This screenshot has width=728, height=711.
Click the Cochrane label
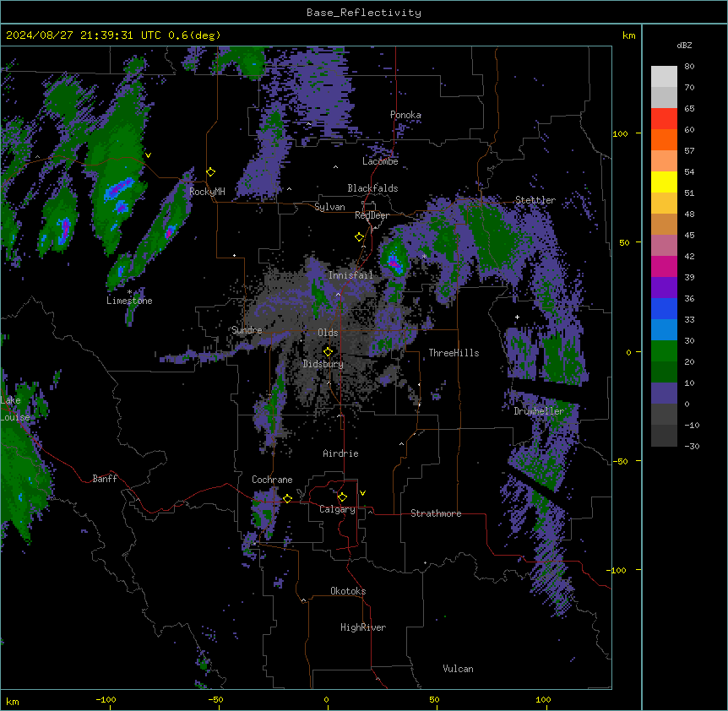pyautogui.click(x=272, y=480)
